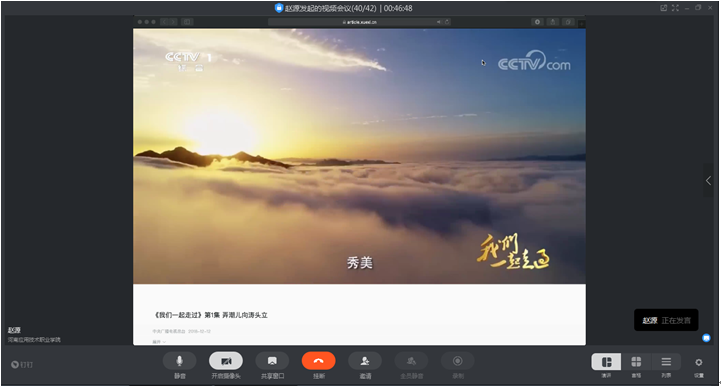Click the pop-out window icon in title bar
Image resolution: width=721 pixels, height=389 pixels.
pyautogui.click(x=664, y=8)
